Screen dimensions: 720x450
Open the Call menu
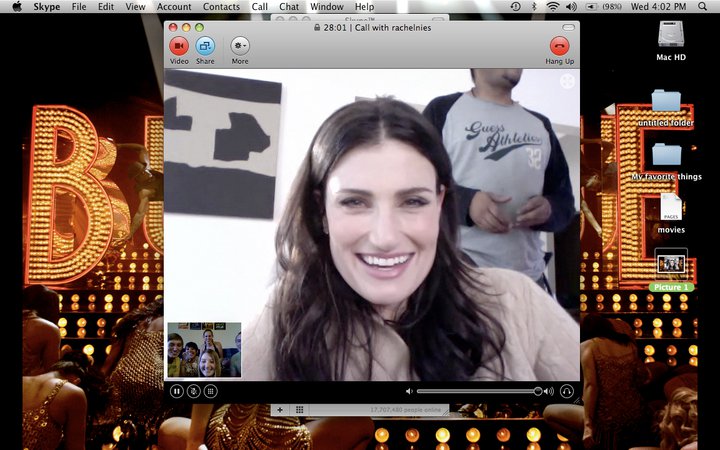260,7
